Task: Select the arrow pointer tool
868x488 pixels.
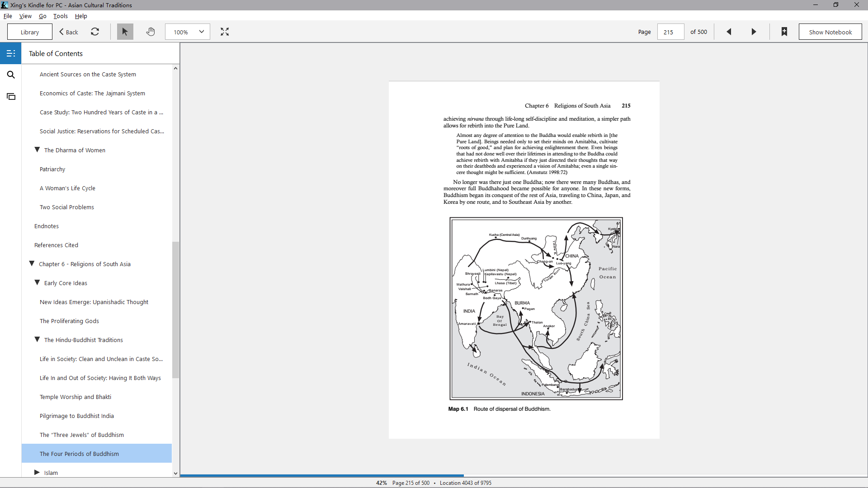Action: click(x=125, y=32)
